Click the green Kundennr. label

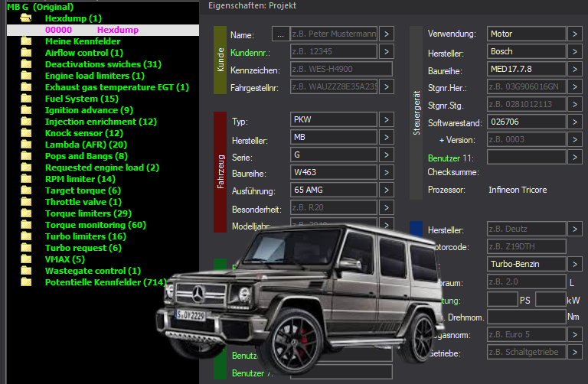pyautogui.click(x=250, y=53)
